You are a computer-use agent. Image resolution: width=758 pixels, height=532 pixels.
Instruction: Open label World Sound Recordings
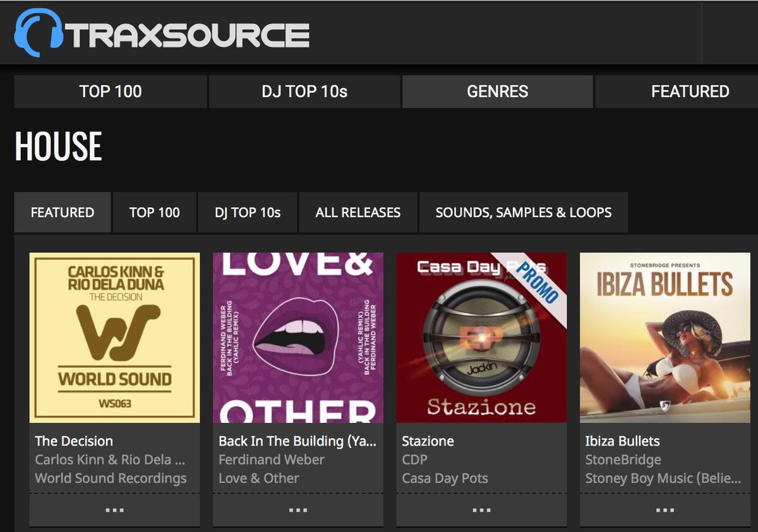pos(111,478)
